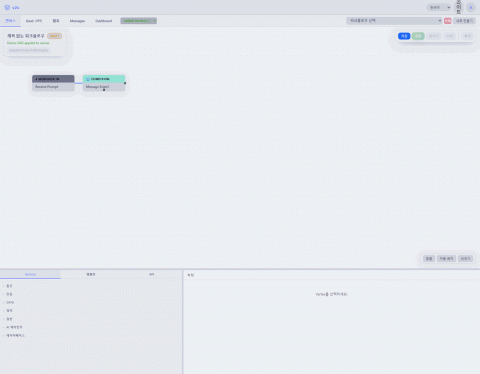Open the Dashboard tab
This screenshot has width=480, height=374.
tap(104, 21)
